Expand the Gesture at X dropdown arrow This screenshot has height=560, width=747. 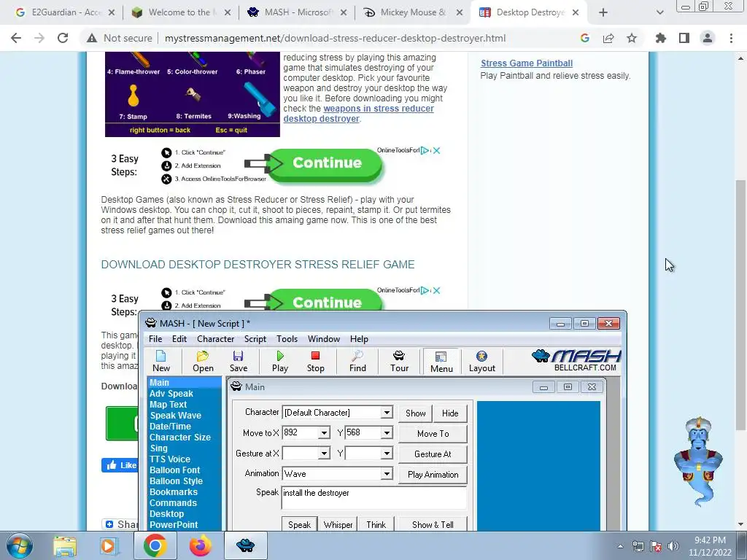point(324,453)
